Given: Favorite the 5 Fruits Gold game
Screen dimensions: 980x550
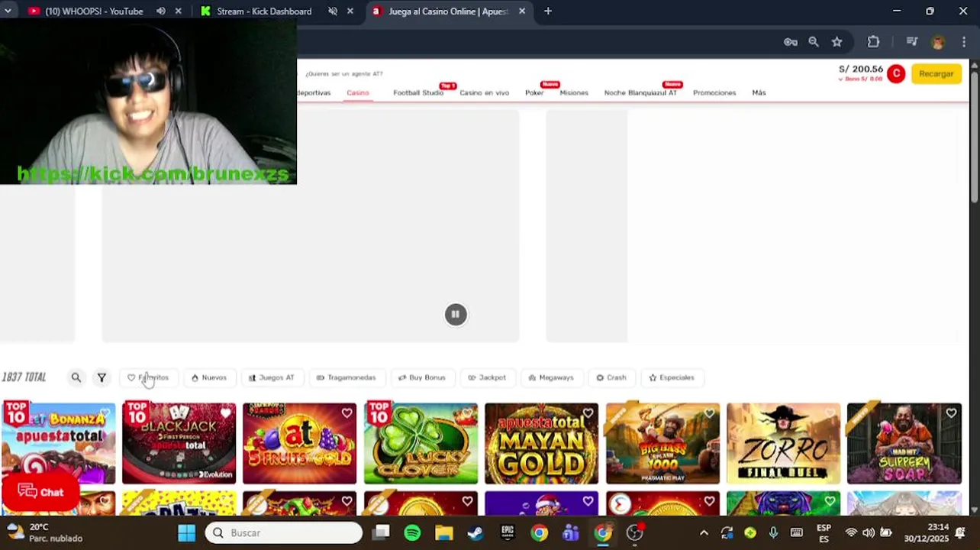Looking at the screenshot, I should tap(347, 413).
